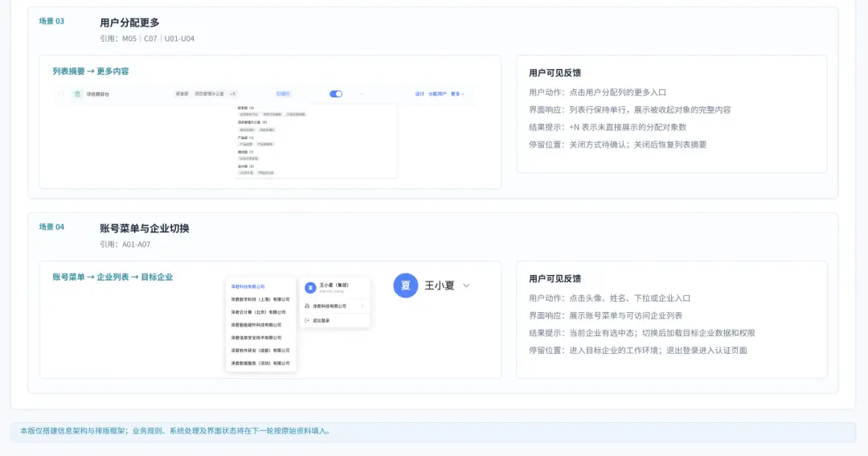
Task: Choose the company entry with （深圳）
Action: [x=260, y=363]
